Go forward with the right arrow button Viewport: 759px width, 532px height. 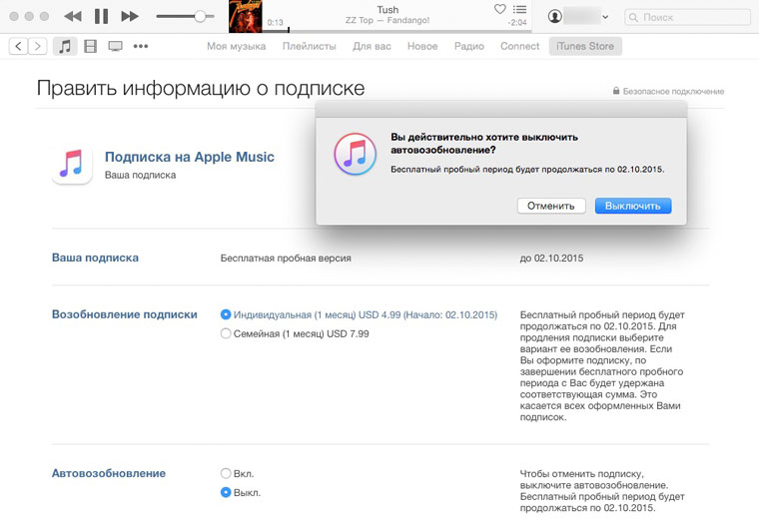tap(37, 47)
